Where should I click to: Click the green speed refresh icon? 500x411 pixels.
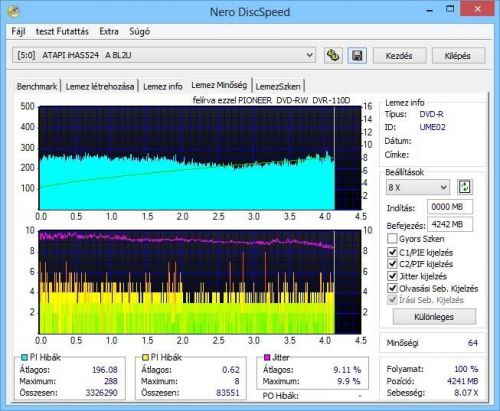click(x=465, y=187)
